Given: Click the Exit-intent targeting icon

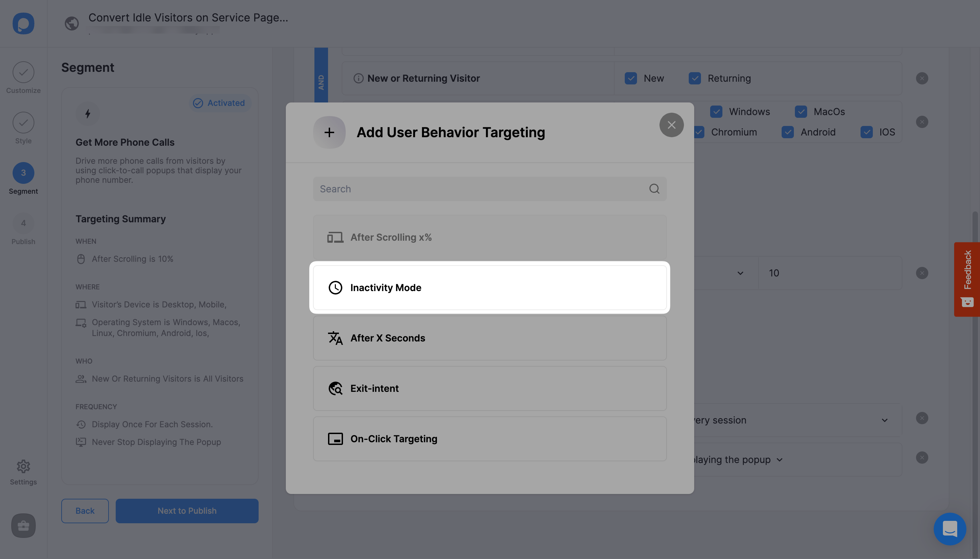Looking at the screenshot, I should [x=334, y=388].
